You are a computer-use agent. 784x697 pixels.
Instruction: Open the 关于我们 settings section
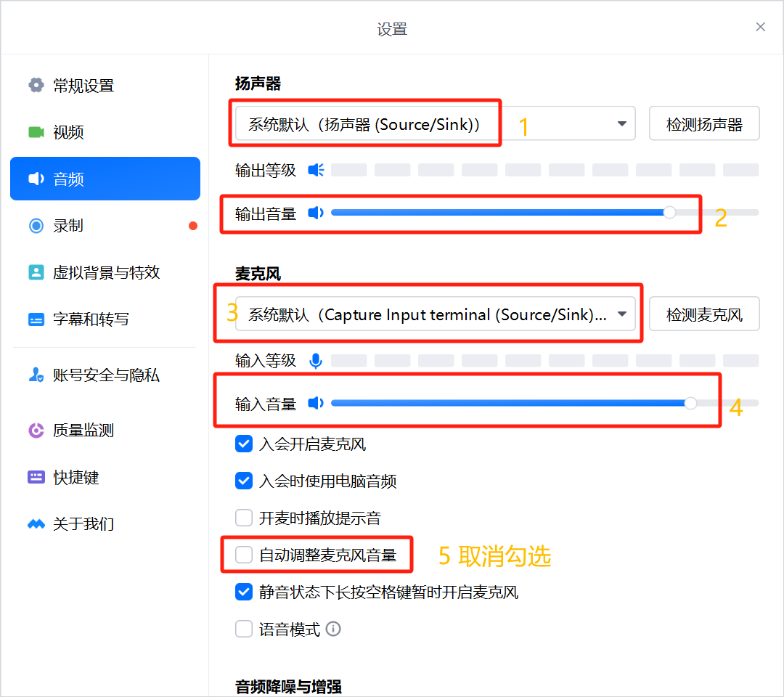point(83,524)
